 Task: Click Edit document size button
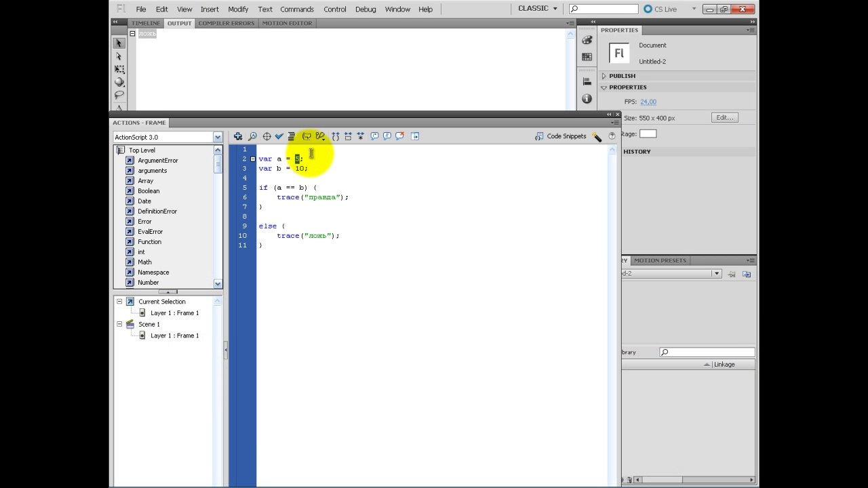(725, 118)
